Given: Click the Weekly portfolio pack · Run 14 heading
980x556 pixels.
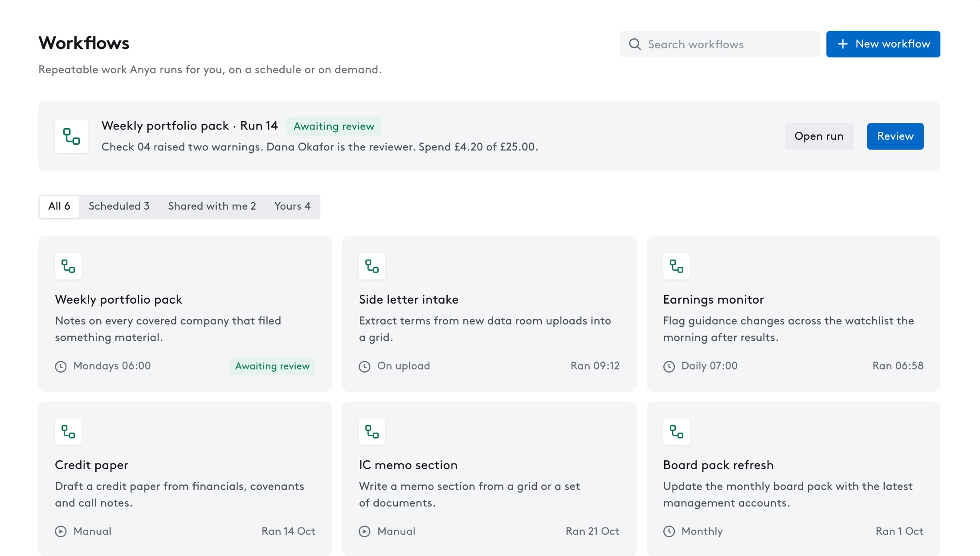Looking at the screenshot, I should 189,126.
